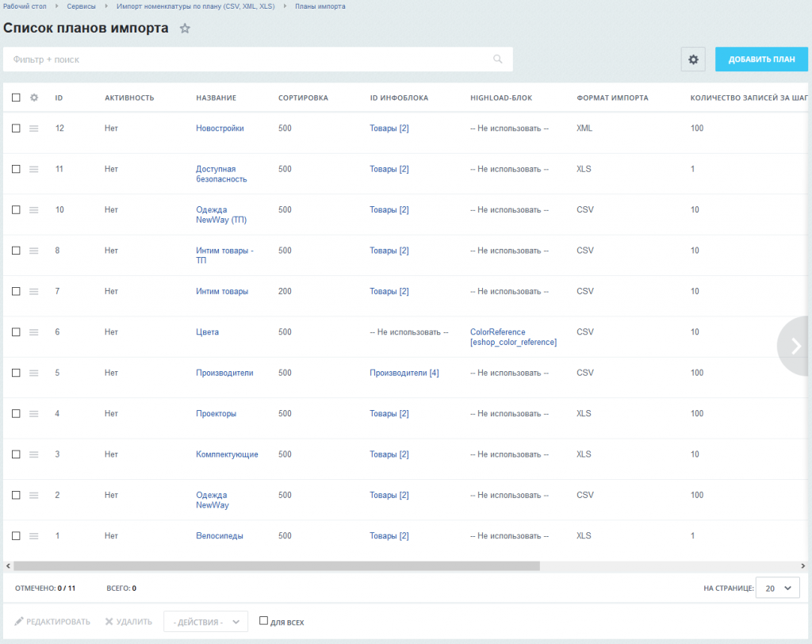Enable the ДЛЯ ВСЕХ checkbox
Viewport: 812px width, 644px height.
(263, 621)
